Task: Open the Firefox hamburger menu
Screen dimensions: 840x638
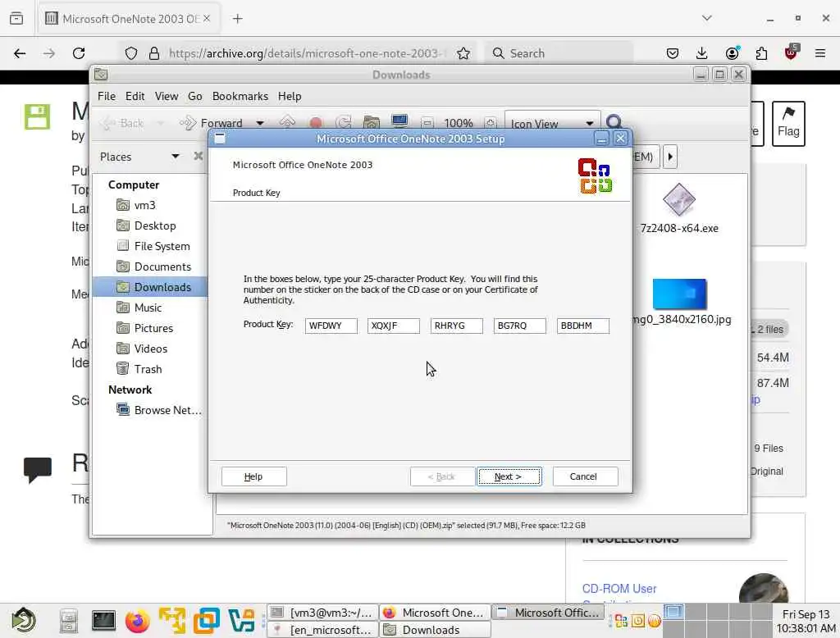Action: click(820, 53)
